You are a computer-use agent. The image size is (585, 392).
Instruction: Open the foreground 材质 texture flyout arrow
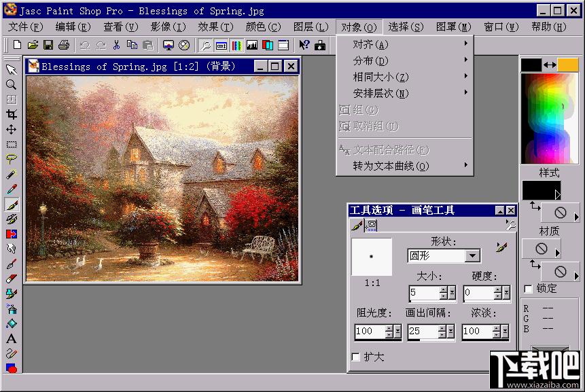click(x=557, y=253)
